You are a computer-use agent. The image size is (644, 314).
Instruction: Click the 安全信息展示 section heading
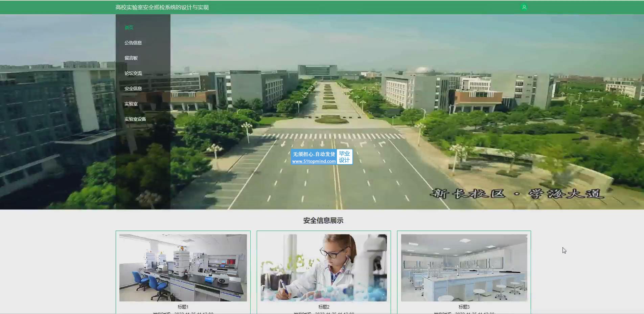323,221
